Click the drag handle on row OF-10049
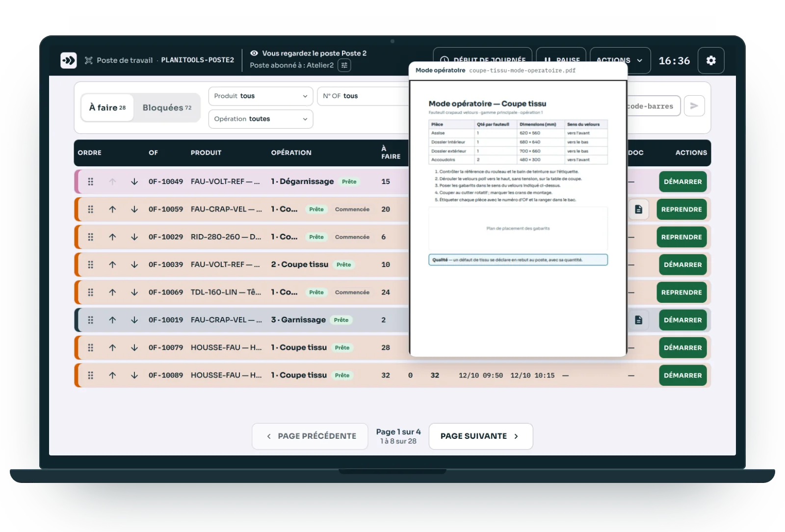The image size is (785, 532). pyautogui.click(x=90, y=182)
